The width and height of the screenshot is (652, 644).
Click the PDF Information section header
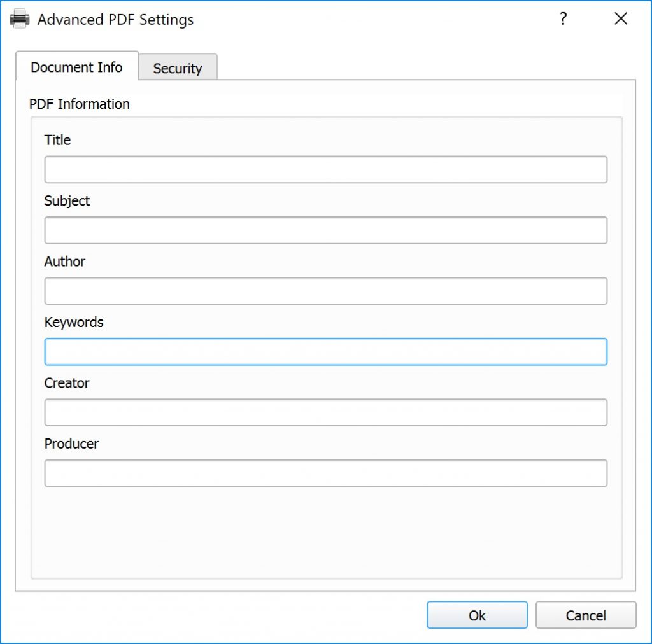79,104
